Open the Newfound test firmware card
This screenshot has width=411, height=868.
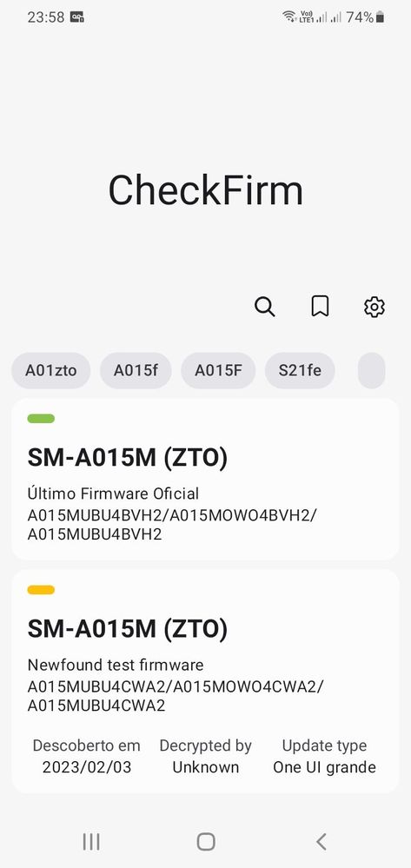pyautogui.click(x=205, y=681)
